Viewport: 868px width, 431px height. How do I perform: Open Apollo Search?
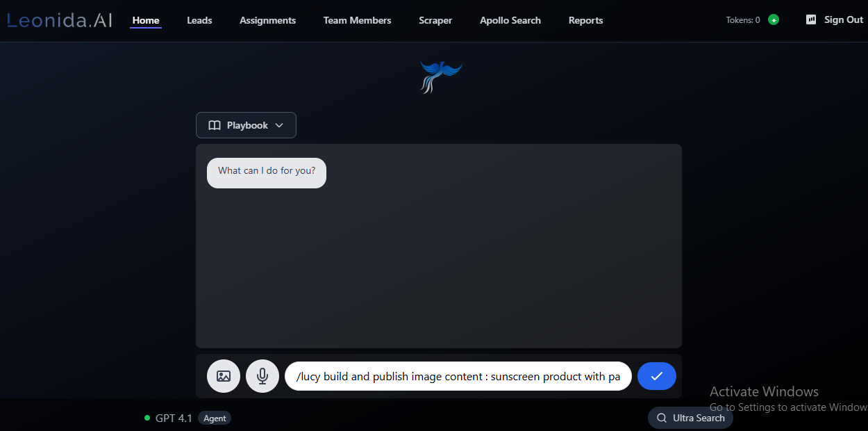(x=510, y=20)
